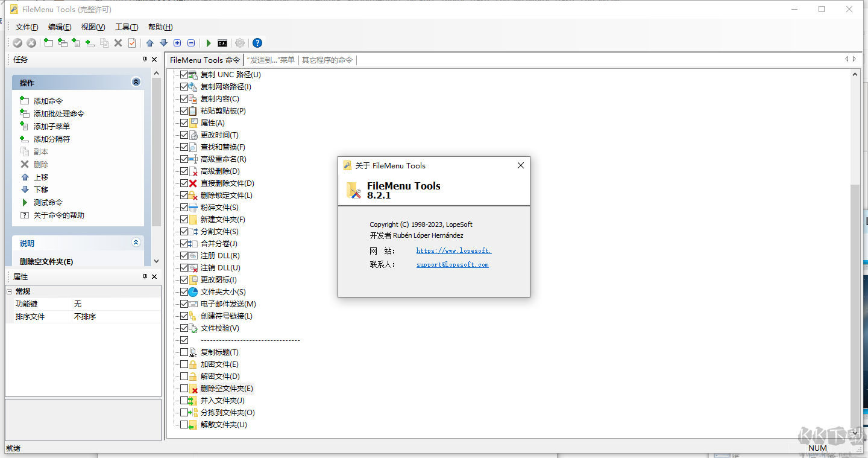
Task: Open the blue help question-mark toolbar icon
Action: click(257, 43)
